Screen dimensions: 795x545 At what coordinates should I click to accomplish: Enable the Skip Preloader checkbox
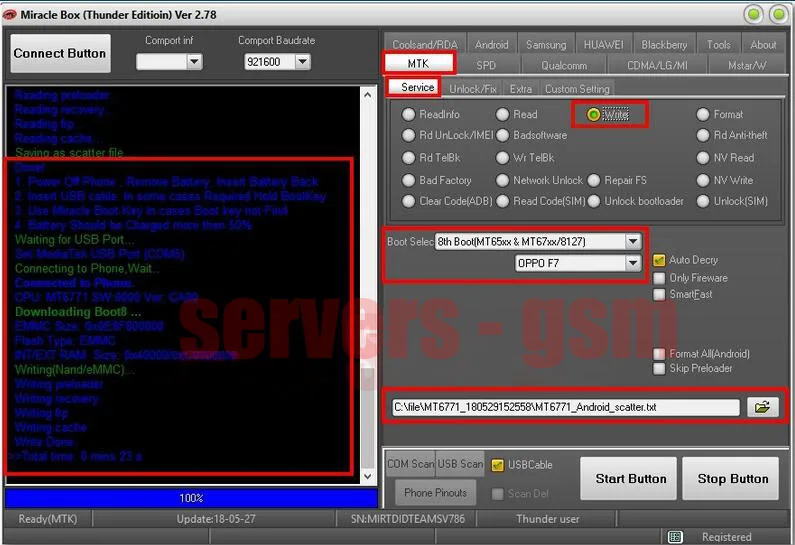(659, 369)
